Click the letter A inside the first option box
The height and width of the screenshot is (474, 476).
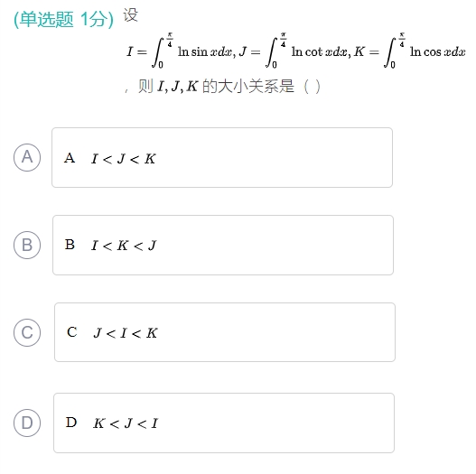pos(70,158)
